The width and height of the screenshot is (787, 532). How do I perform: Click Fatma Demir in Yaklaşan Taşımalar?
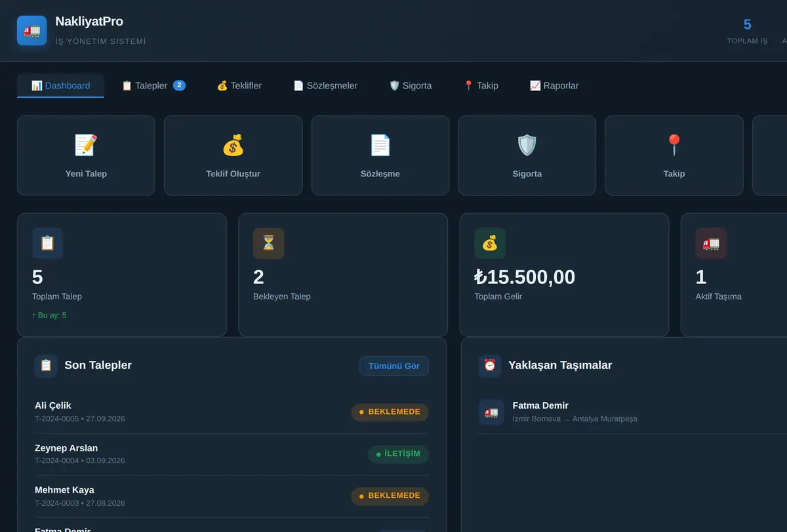540,405
